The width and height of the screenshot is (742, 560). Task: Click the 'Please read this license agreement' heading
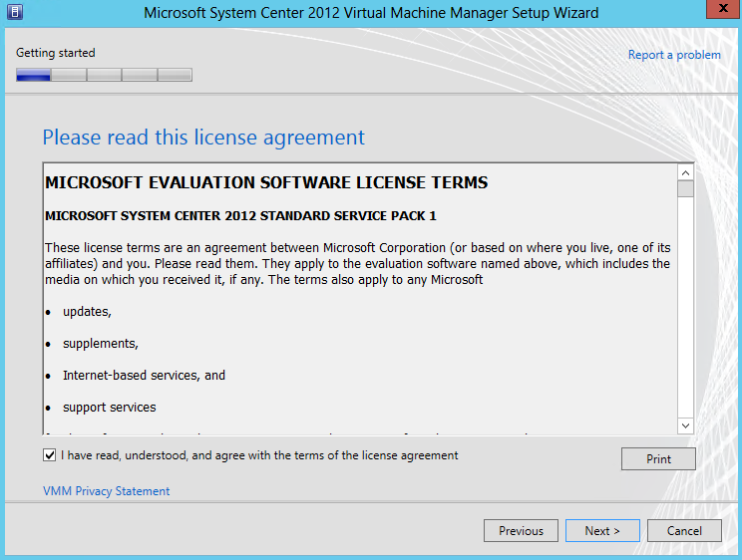pyautogui.click(x=203, y=138)
